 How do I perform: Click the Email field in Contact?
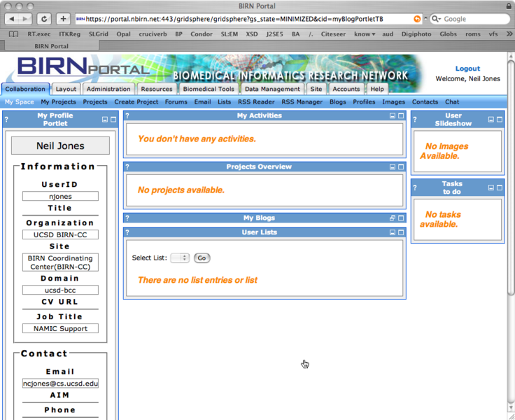tap(60, 384)
